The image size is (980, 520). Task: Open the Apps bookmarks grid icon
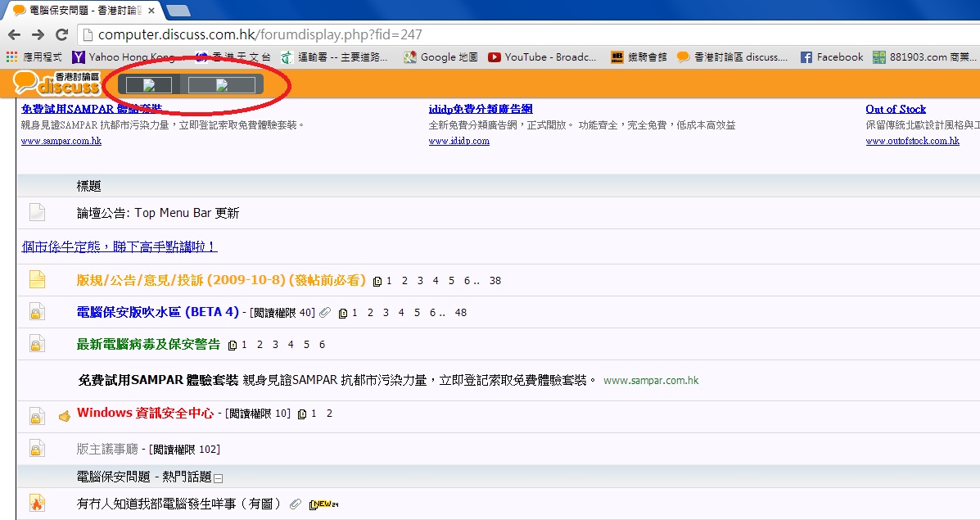tap(11, 57)
